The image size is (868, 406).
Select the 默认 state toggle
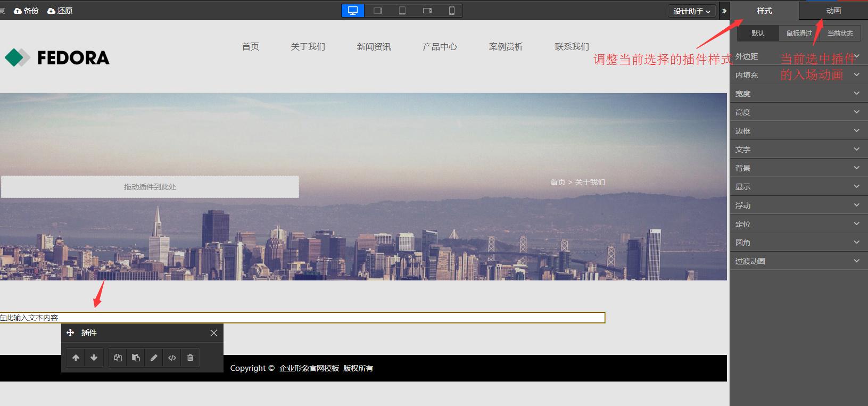(758, 34)
